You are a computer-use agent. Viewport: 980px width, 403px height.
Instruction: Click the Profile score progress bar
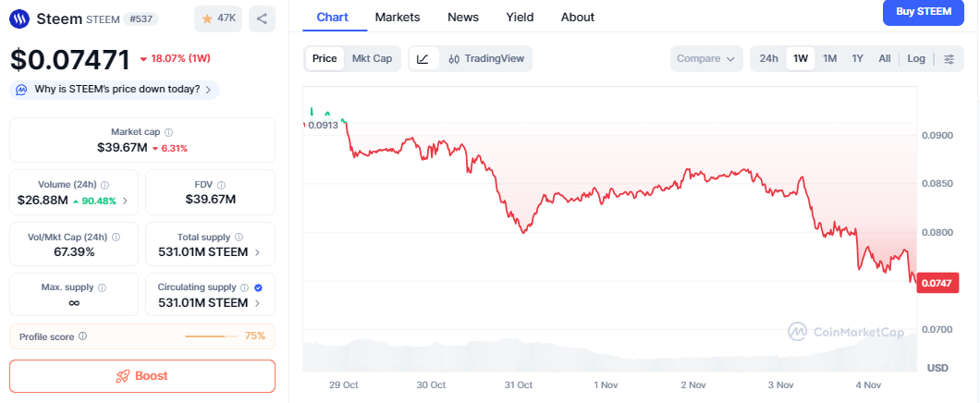(x=212, y=336)
